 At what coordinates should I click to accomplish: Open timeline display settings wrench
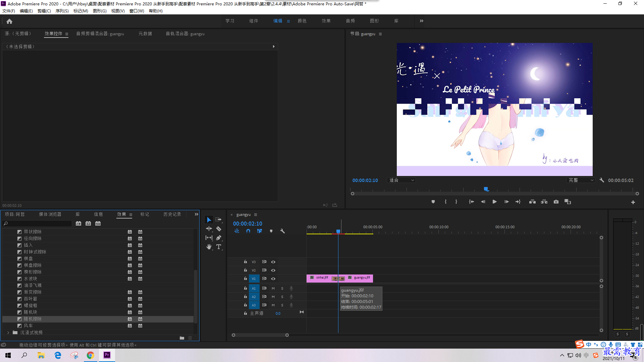282,231
